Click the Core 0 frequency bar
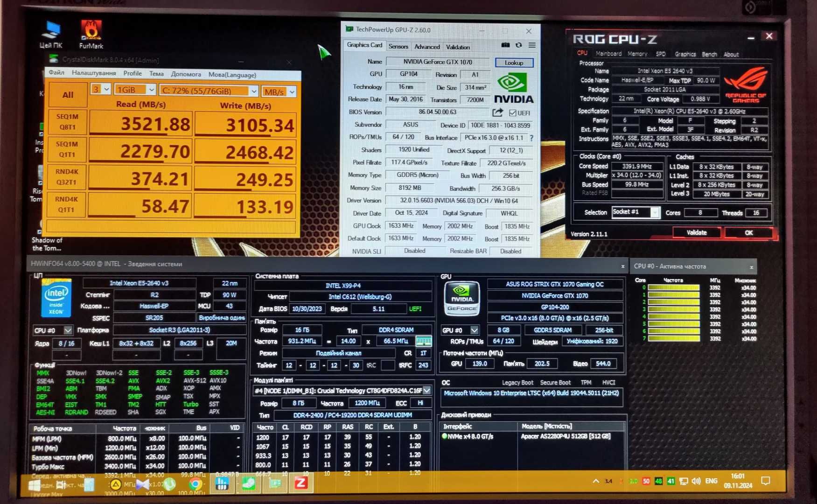Image resolution: width=817 pixels, height=504 pixels. [674, 287]
